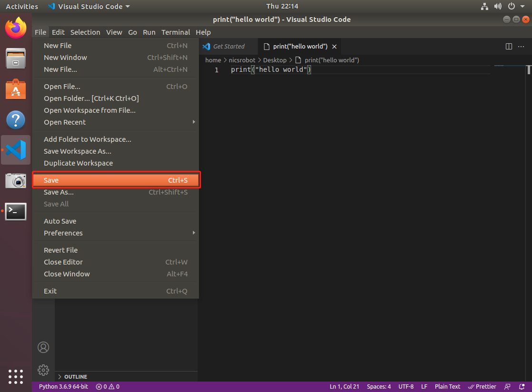
Task: Click the feedback icon in status bar
Action: pyautogui.click(x=507, y=387)
